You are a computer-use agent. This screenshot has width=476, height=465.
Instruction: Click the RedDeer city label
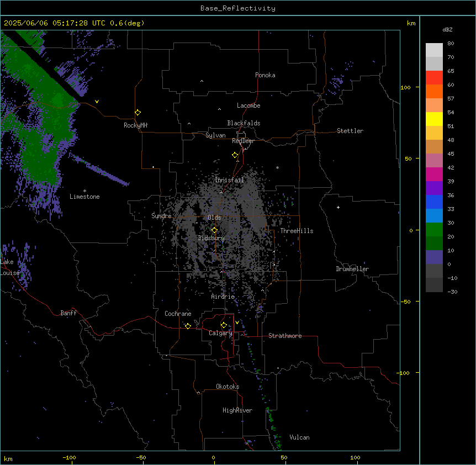[x=243, y=141]
